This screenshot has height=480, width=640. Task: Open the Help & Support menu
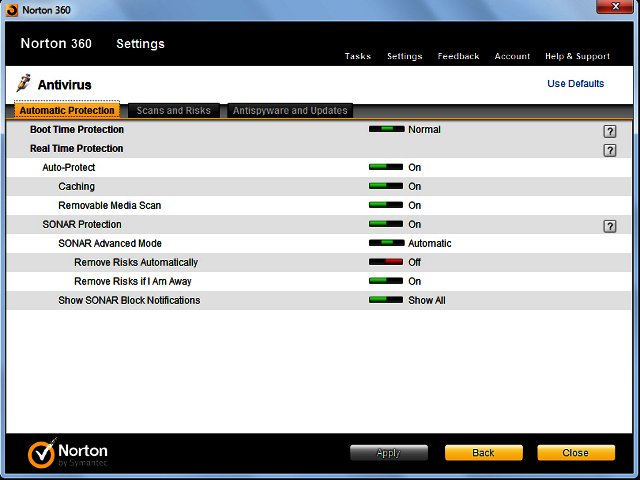point(578,56)
